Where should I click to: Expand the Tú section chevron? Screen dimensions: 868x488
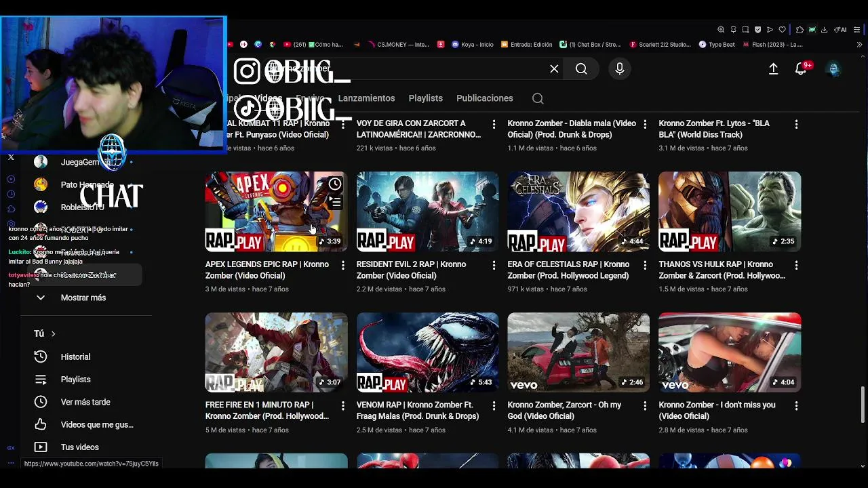pyautogui.click(x=53, y=333)
